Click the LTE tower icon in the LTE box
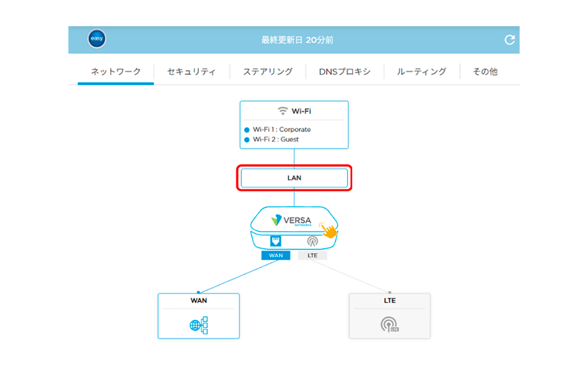The image size is (588, 371). [389, 325]
